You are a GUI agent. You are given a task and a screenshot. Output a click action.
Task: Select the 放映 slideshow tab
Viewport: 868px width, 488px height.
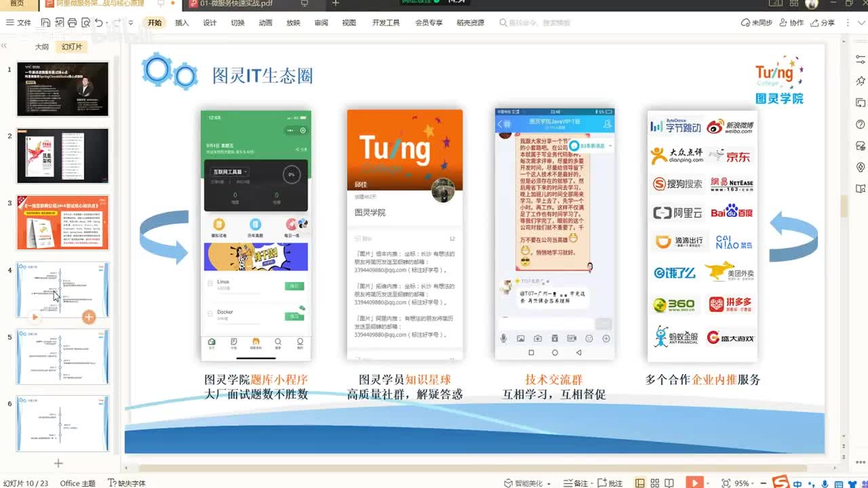[x=293, y=22]
